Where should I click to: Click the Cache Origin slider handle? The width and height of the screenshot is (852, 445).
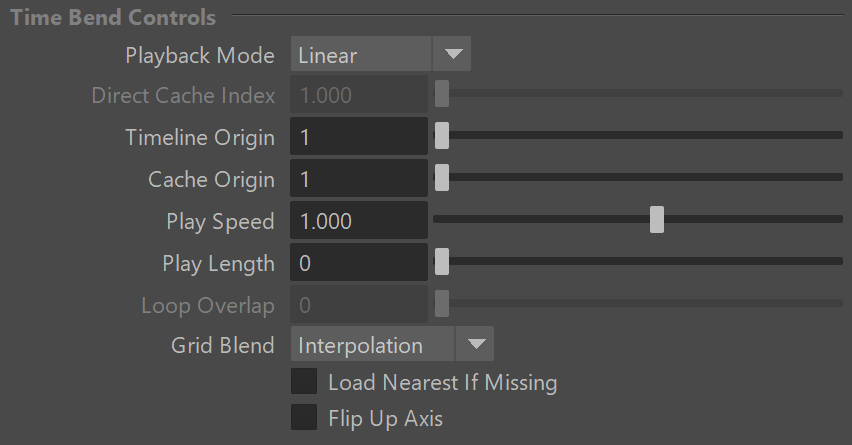pyautogui.click(x=442, y=178)
